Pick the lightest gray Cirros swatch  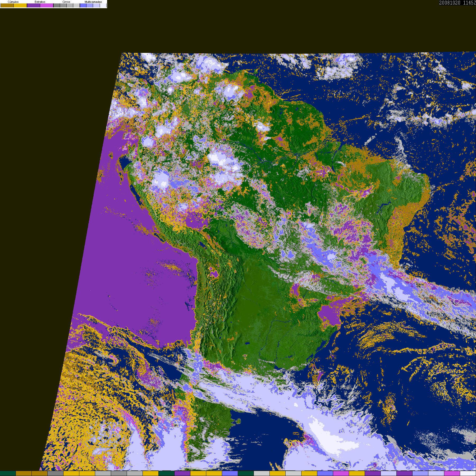coord(76,5)
